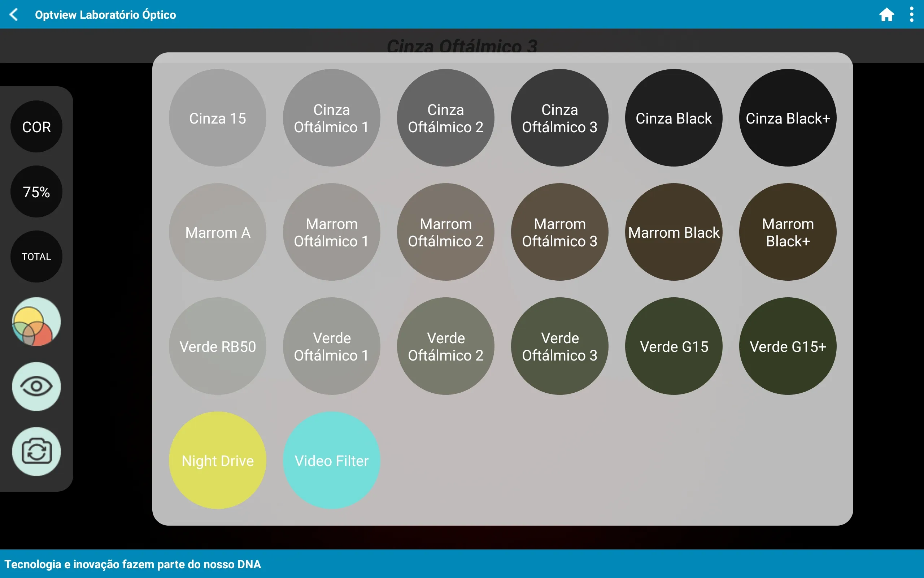Apply the yellow Night Drive filter
924x578 pixels.
(218, 460)
